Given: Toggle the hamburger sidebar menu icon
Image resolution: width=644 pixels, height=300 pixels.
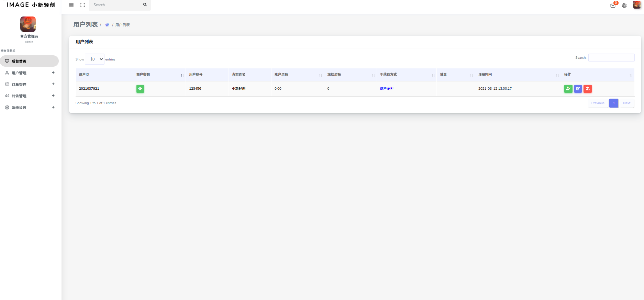Looking at the screenshot, I should (71, 5).
